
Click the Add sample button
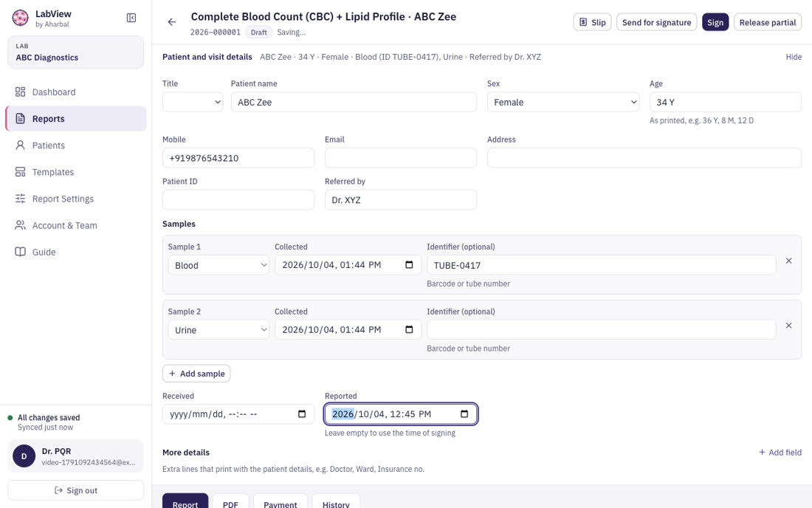coord(196,374)
